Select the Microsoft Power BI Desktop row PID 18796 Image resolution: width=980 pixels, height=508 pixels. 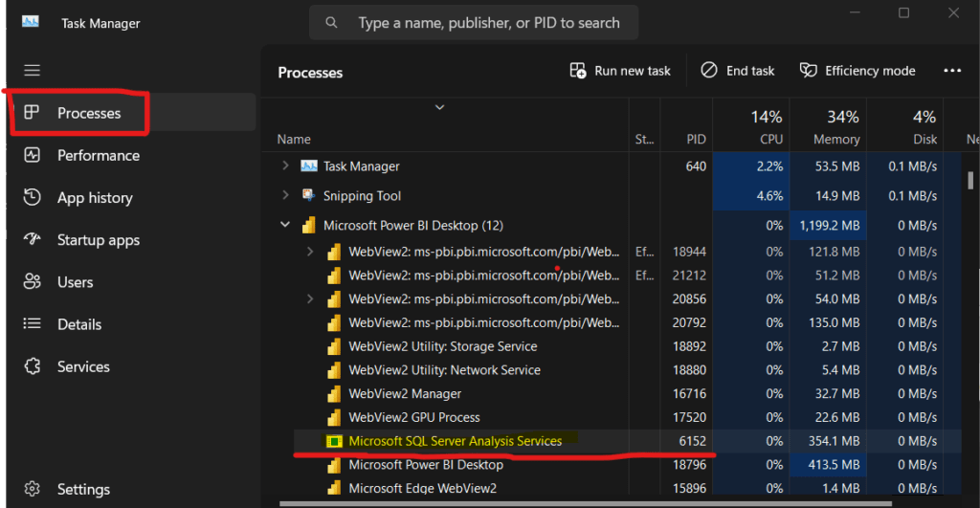[x=627, y=465]
